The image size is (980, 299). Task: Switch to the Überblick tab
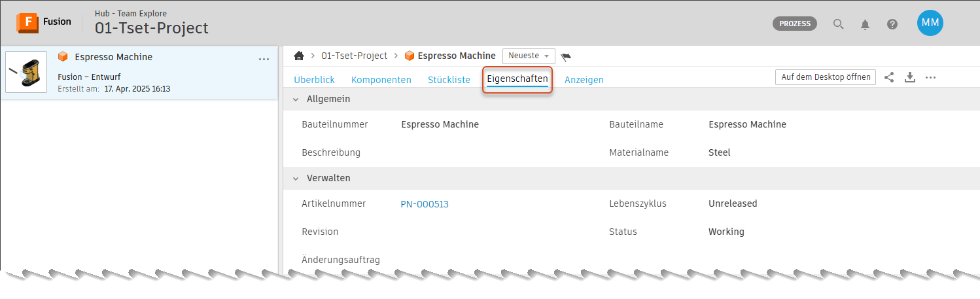click(314, 80)
